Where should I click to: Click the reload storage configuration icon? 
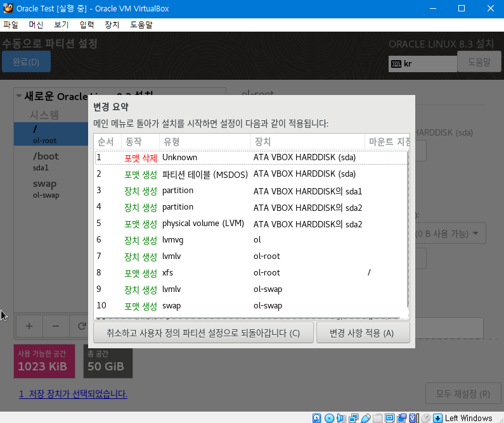click(82, 326)
